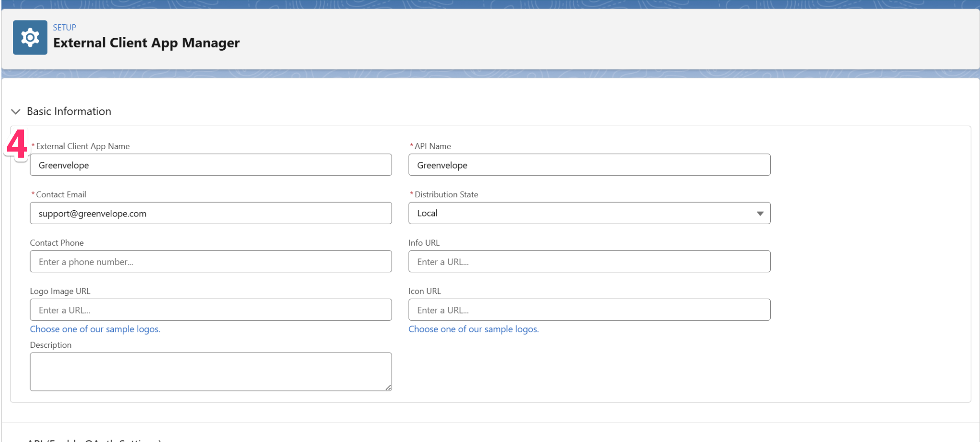Open sample logos link under Logo Image URL
The height and width of the screenshot is (442, 980).
[x=95, y=329]
